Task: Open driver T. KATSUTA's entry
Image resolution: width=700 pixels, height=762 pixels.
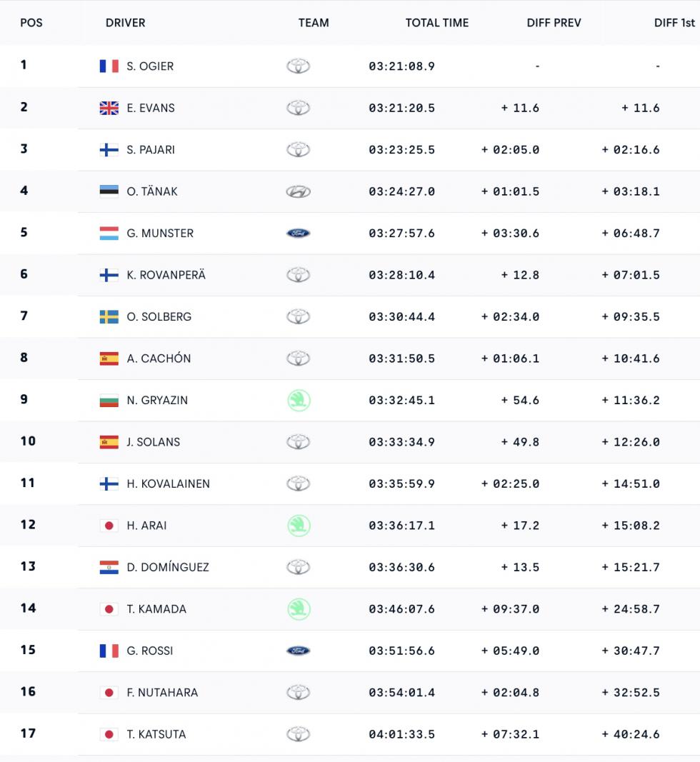Action: 156,734
